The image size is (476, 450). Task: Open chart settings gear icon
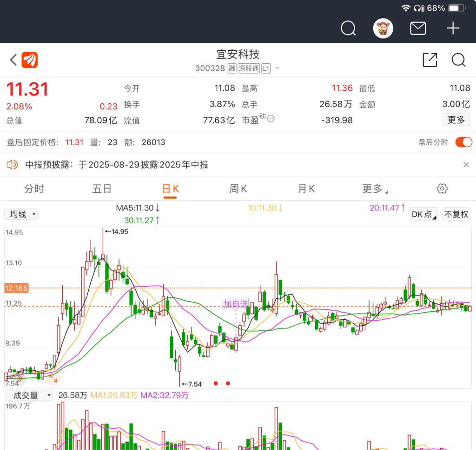[x=442, y=188]
